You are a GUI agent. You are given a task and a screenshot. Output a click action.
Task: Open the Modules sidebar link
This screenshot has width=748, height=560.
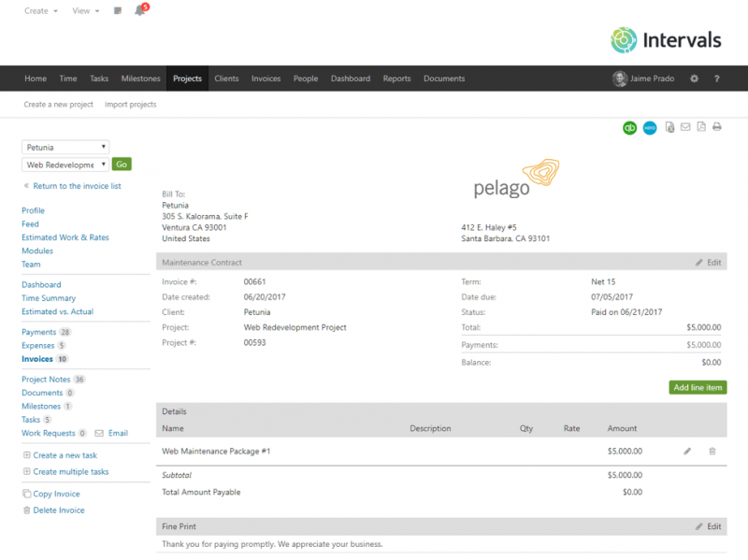click(x=37, y=251)
